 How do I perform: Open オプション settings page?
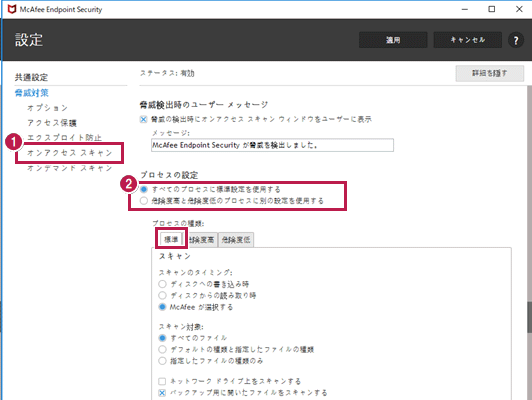[x=48, y=108]
